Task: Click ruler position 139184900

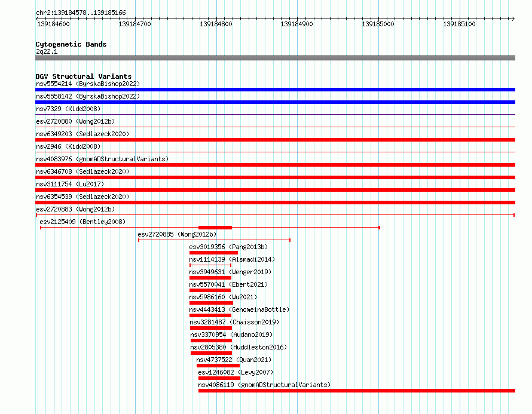Action: [296, 24]
